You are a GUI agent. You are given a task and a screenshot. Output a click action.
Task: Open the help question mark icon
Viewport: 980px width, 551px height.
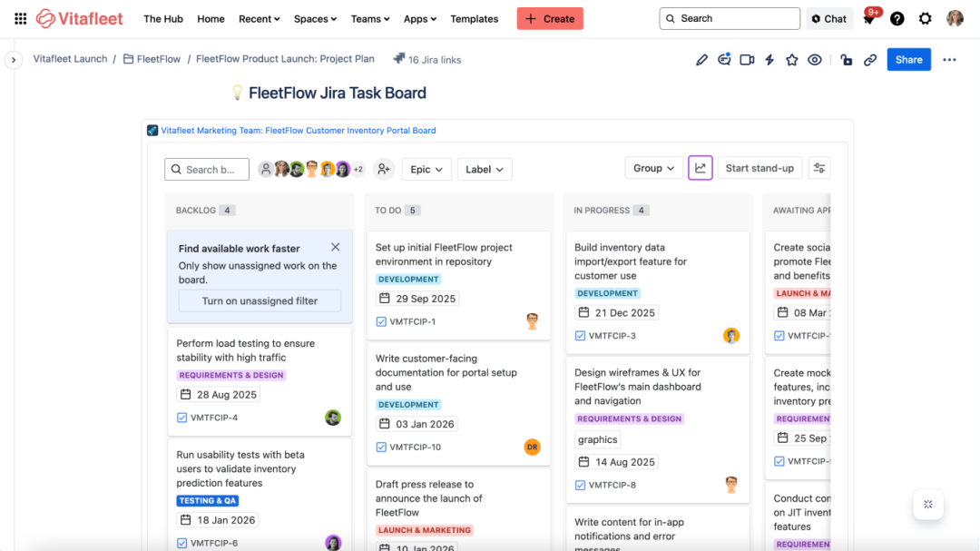897,19
